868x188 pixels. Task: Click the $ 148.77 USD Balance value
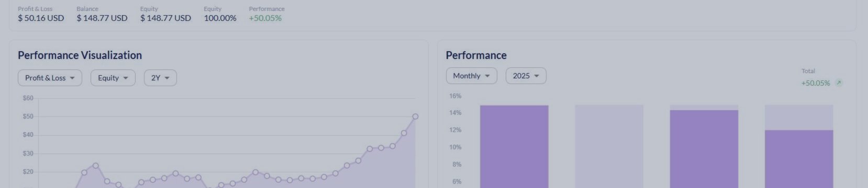pos(102,18)
